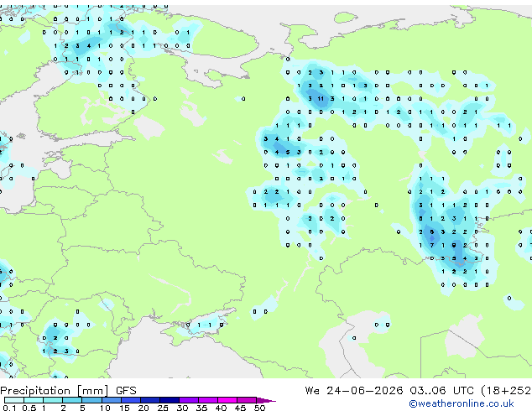Viewport: 532px width, 411px height.
Task: Select the 40–45 mm magenta legend swatch
Action: click(227, 400)
